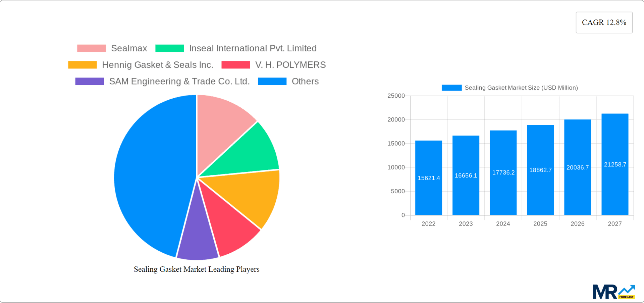Select the blue Others legend swatch
The image size is (644, 303).
point(272,81)
